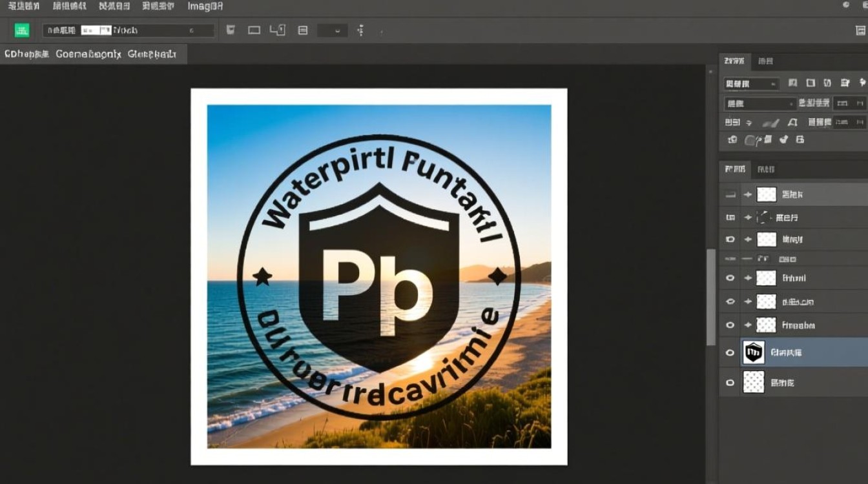Open the small dropdown in options bar
Screen dimensions: 868x484
coord(333,30)
